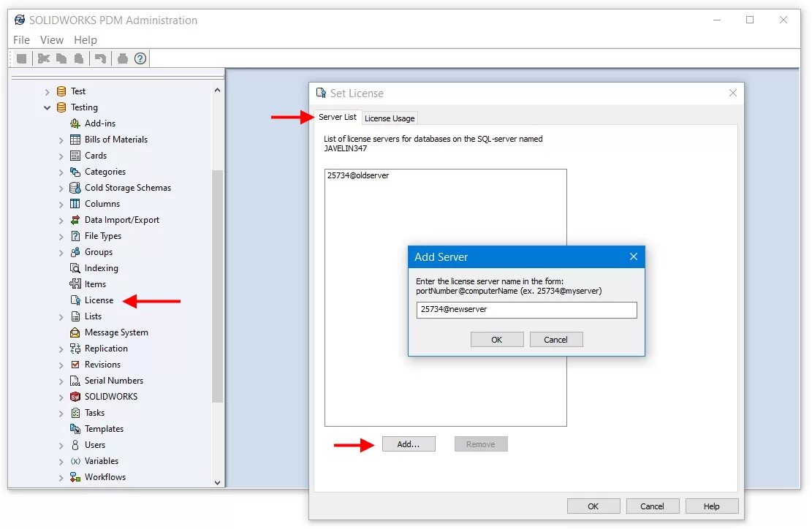
Task: Select 25734@oldserver in server list
Action: coord(358,175)
